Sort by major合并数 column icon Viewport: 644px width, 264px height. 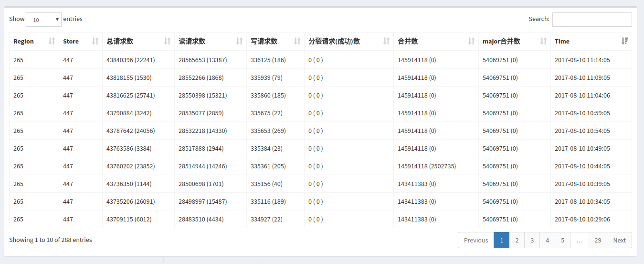coord(543,41)
